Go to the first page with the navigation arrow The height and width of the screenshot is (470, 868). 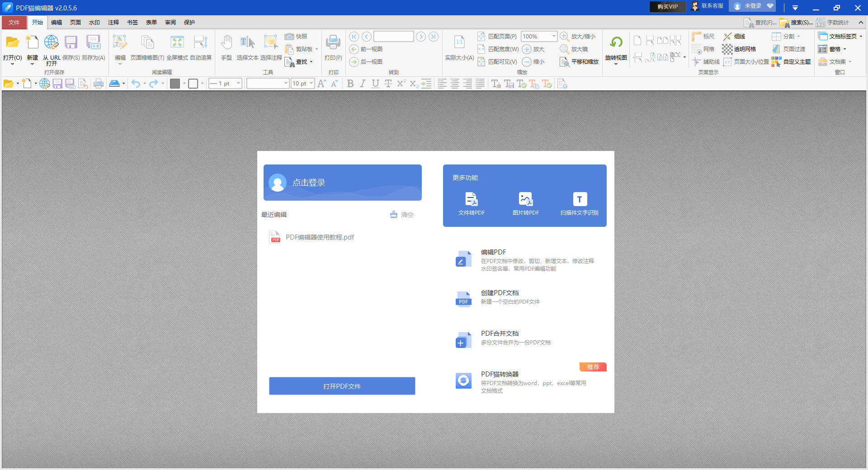[354, 36]
